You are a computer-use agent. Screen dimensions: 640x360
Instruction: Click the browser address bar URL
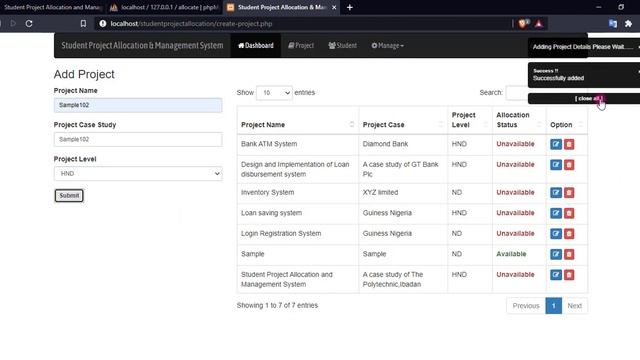tap(191, 24)
